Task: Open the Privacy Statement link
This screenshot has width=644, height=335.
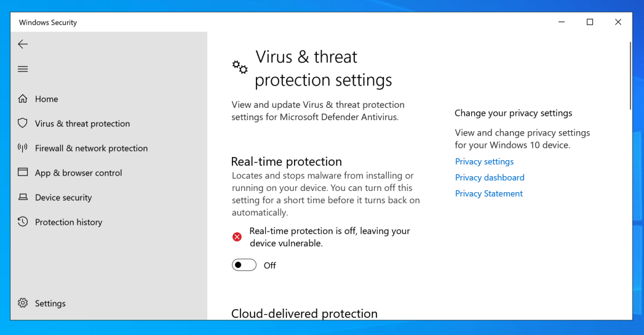Action: (489, 193)
